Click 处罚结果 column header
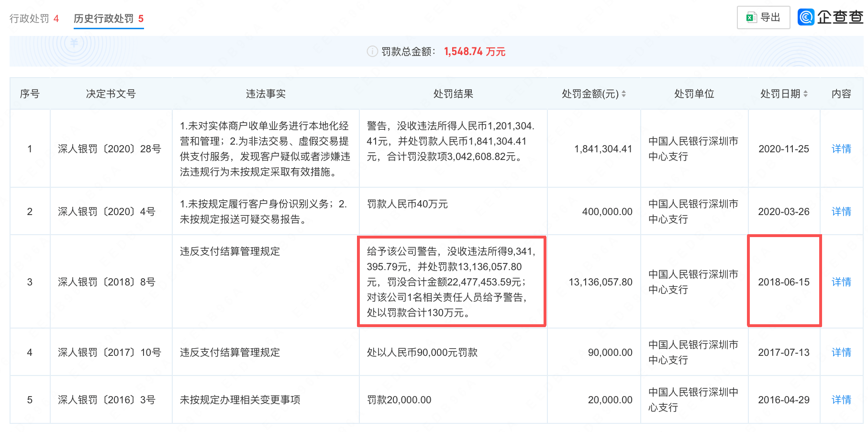 tap(453, 94)
